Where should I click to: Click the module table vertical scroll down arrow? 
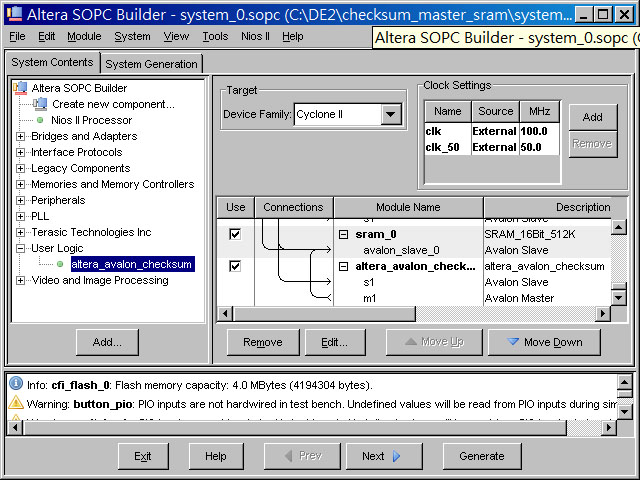(619, 298)
